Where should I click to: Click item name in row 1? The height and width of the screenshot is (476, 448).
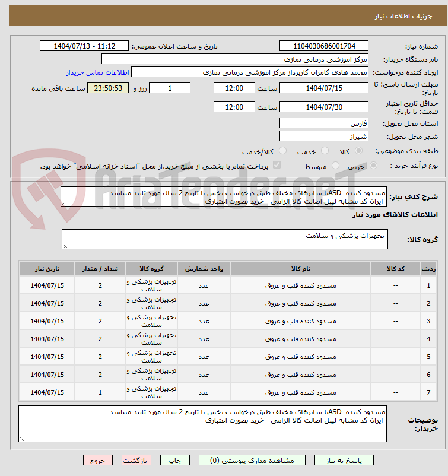click(x=300, y=285)
